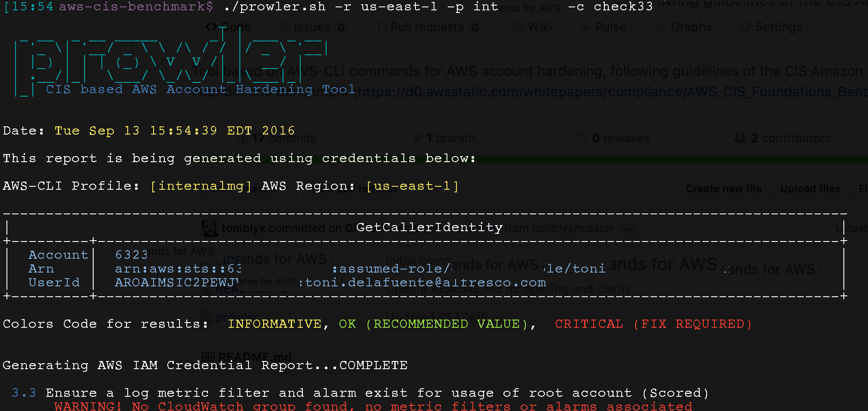Click the Issues icon on the GitHub page

point(284,27)
